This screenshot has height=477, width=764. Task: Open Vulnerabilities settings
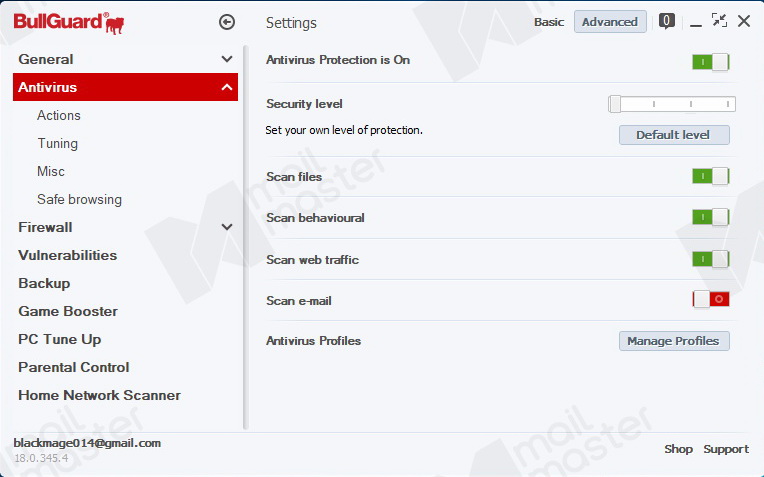click(x=68, y=255)
